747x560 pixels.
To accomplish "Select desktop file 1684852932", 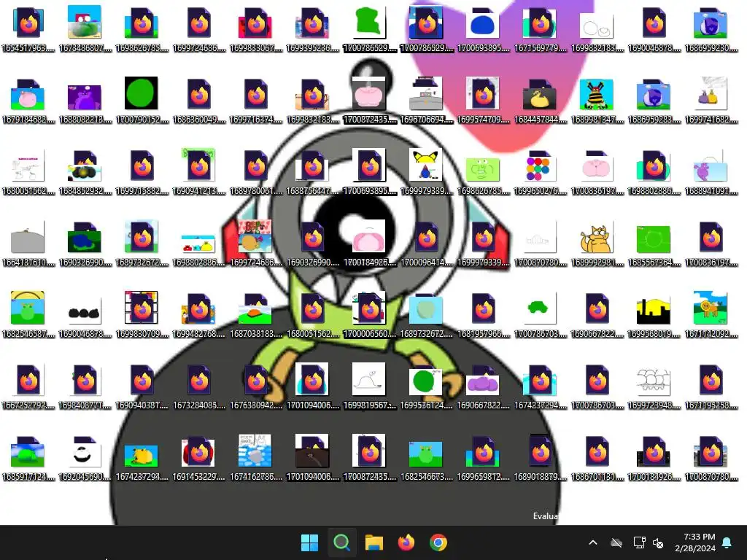I will 85,172.
